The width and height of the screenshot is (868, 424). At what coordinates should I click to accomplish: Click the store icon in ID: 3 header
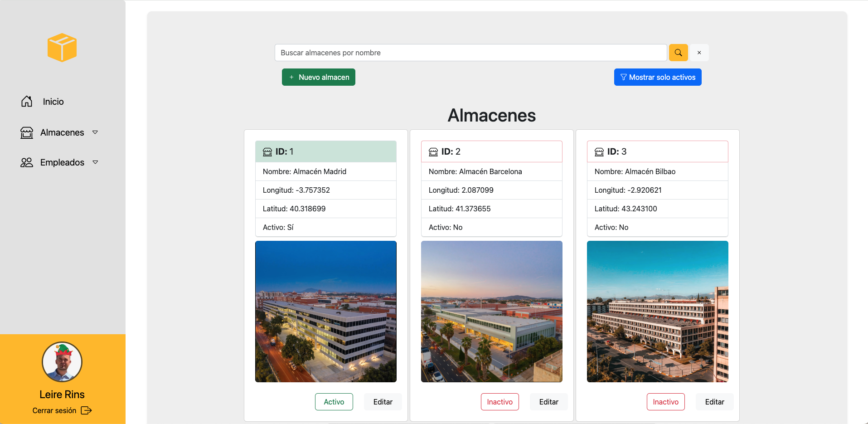click(x=599, y=152)
